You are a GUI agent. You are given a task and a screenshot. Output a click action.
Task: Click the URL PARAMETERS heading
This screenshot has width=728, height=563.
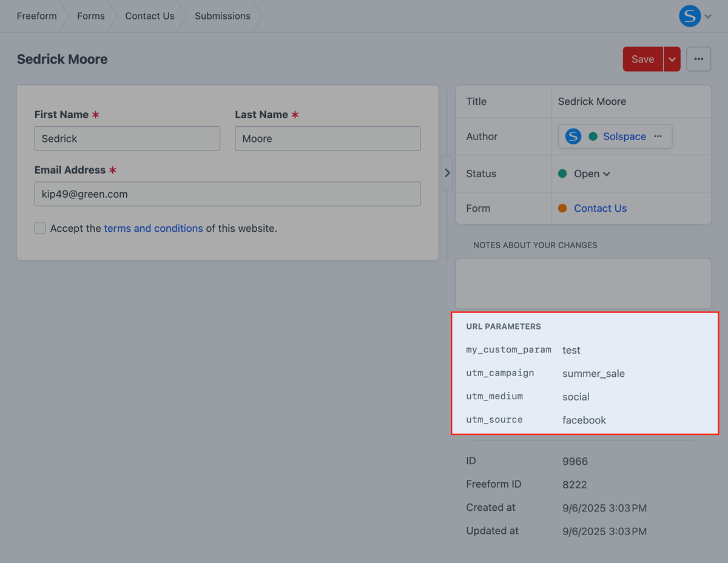tap(504, 326)
